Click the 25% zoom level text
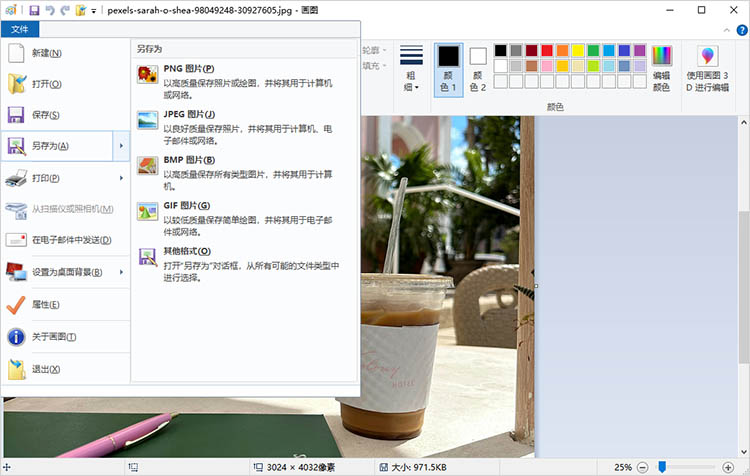The width and height of the screenshot is (750, 476). coord(623,467)
